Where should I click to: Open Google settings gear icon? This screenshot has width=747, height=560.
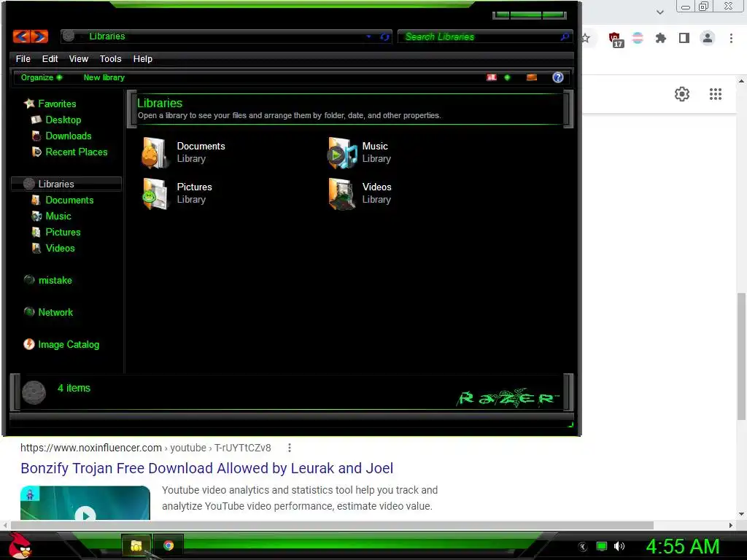pos(682,94)
